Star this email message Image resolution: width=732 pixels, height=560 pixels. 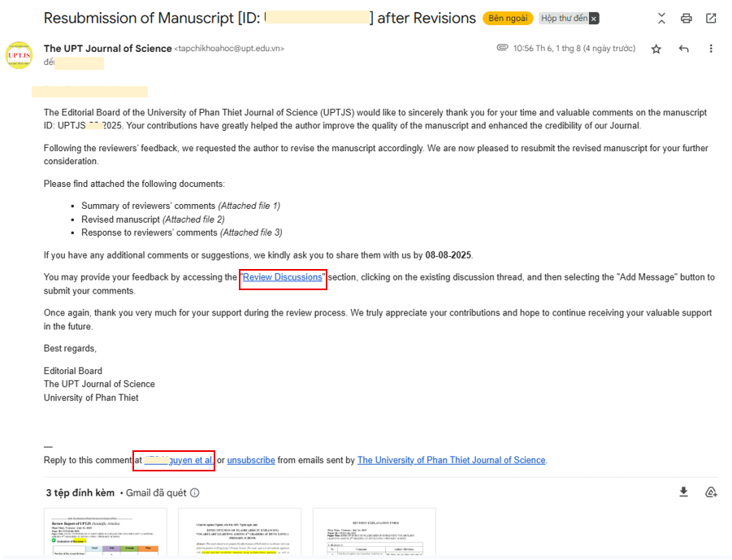(656, 49)
